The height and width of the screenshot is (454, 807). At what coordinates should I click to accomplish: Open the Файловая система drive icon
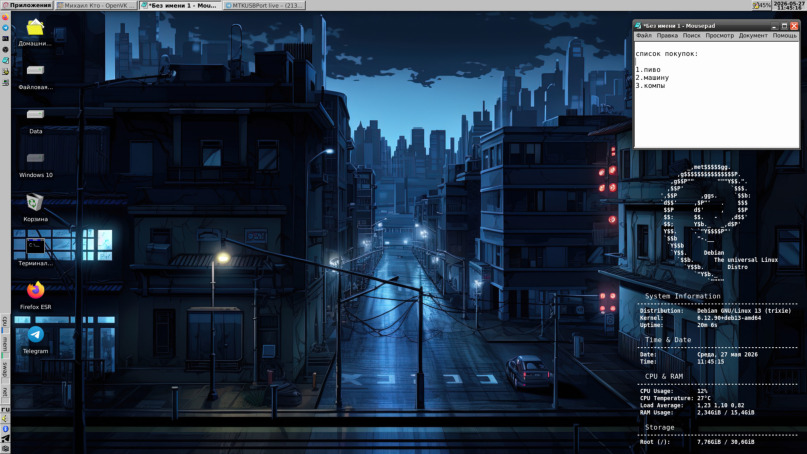click(35, 76)
